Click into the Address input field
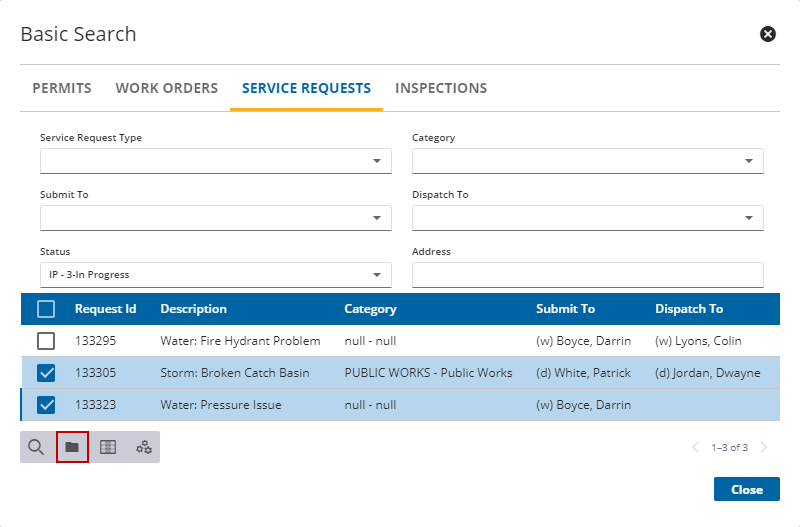Viewport: 800px width, 527px height. click(x=587, y=275)
